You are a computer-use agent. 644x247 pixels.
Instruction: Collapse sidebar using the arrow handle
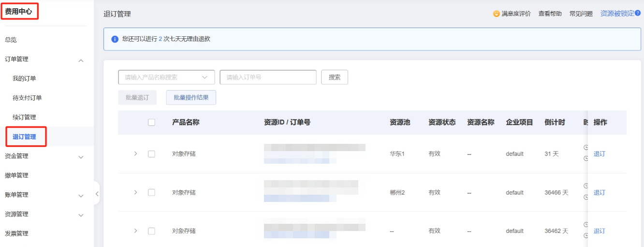[x=97, y=194]
